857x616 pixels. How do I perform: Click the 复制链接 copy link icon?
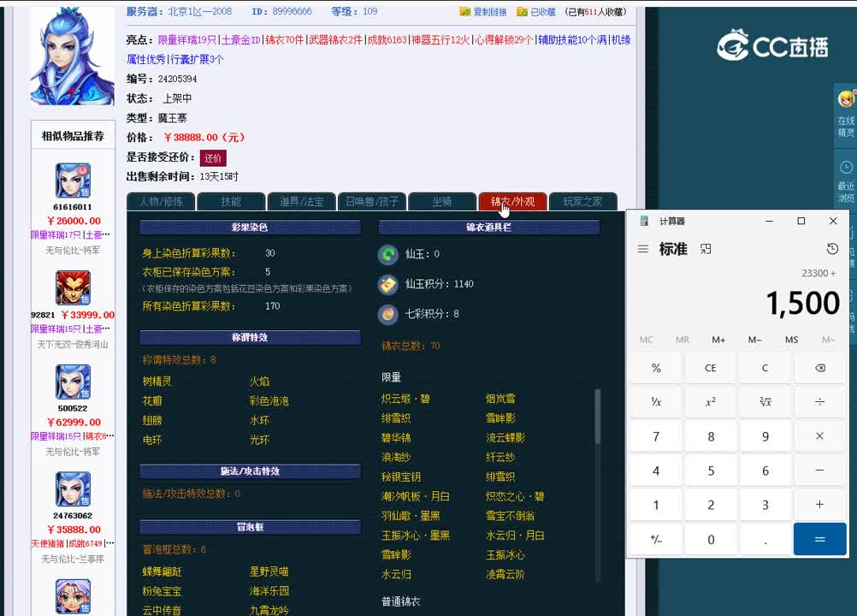(464, 11)
